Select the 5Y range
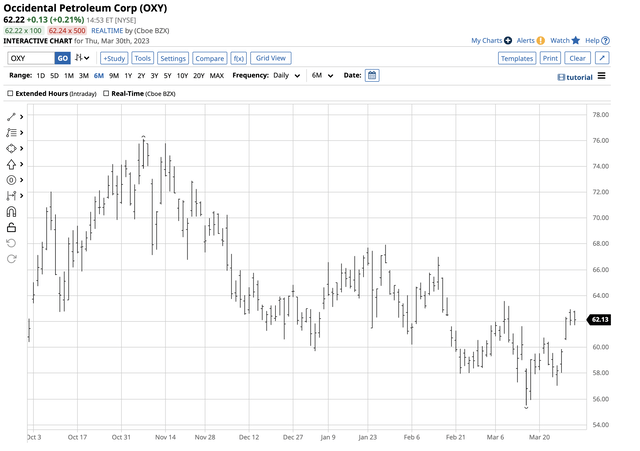Viewport: 640px width, 451px height. tap(167, 76)
